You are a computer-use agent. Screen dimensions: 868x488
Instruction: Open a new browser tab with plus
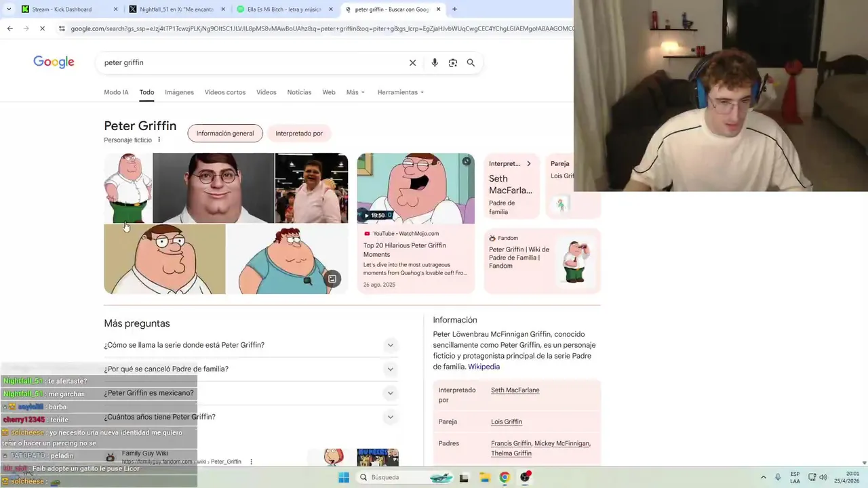(x=454, y=9)
